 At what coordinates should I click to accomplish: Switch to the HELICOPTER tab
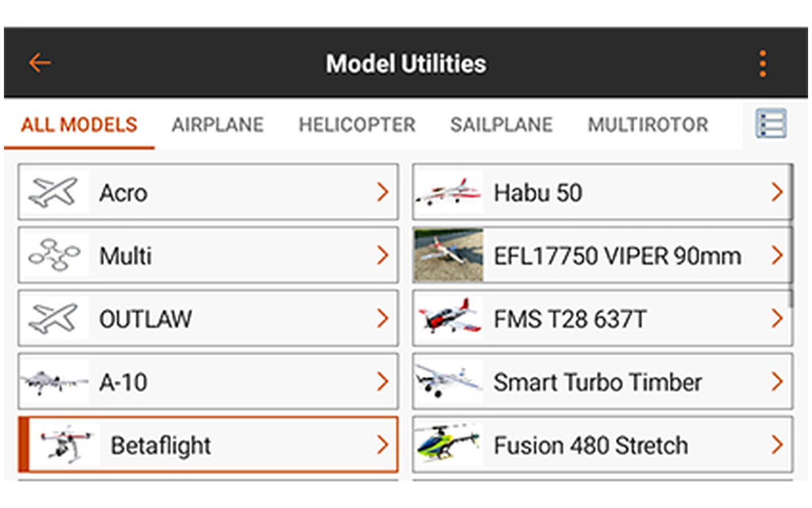point(357,125)
